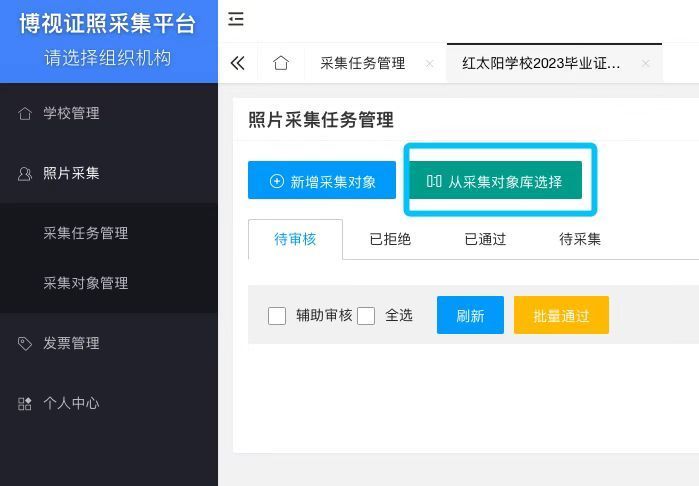Viewport: 699px width, 486px height.
Task: Expand the 学校管理 menu
Action: (x=71, y=113)
